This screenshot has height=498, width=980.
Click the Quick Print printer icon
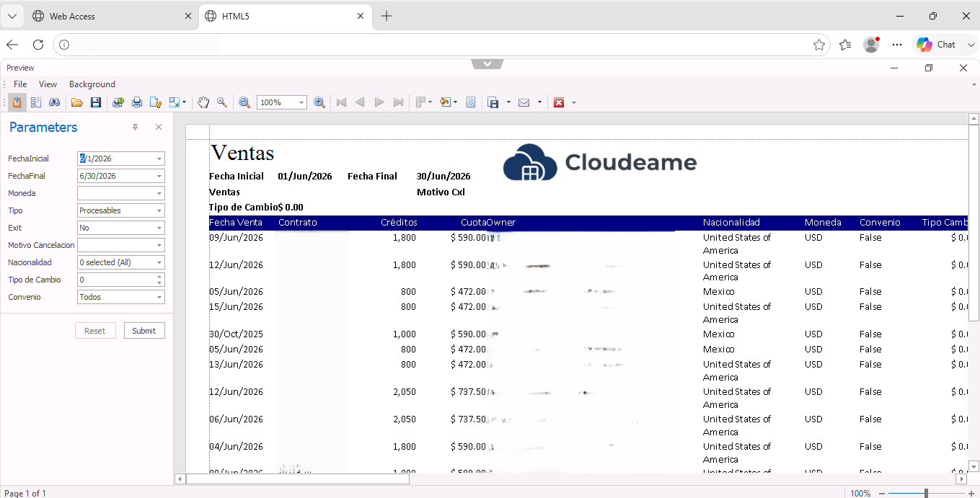click(137, 102)
